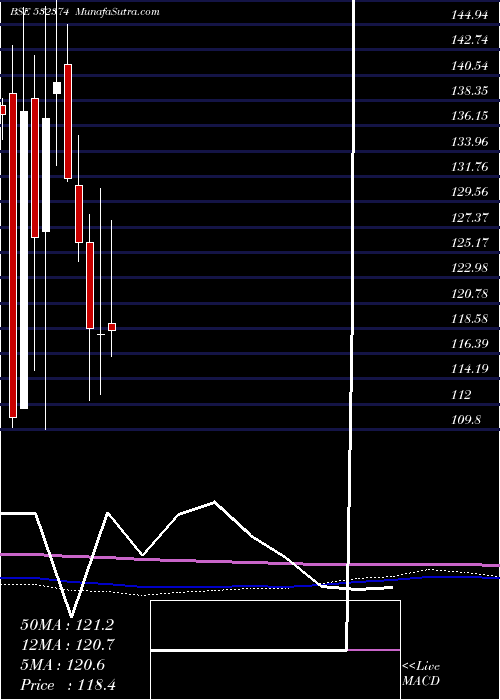
Task: Click the 5MA : 120.6 reading
Action: pos(63,665)
